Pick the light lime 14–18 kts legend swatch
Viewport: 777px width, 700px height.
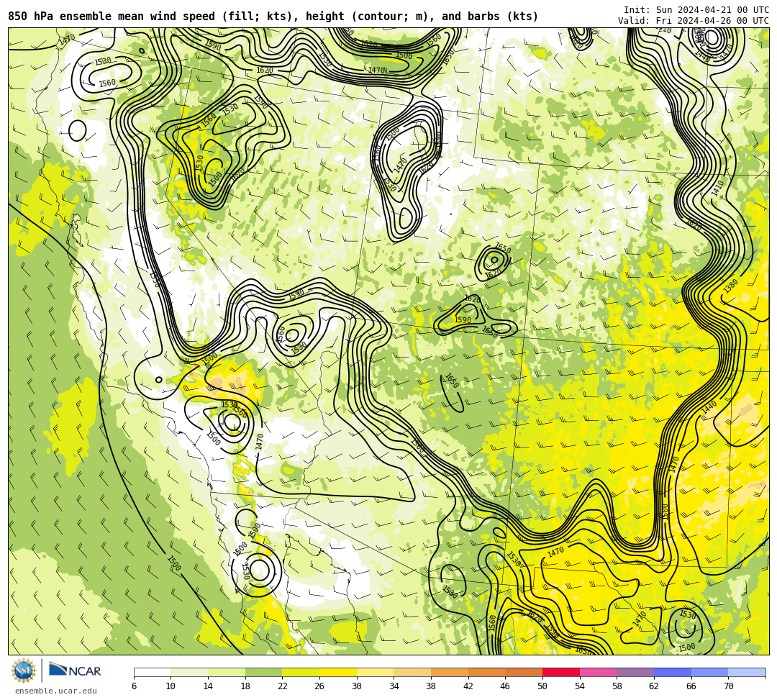[x=227, y=672]
